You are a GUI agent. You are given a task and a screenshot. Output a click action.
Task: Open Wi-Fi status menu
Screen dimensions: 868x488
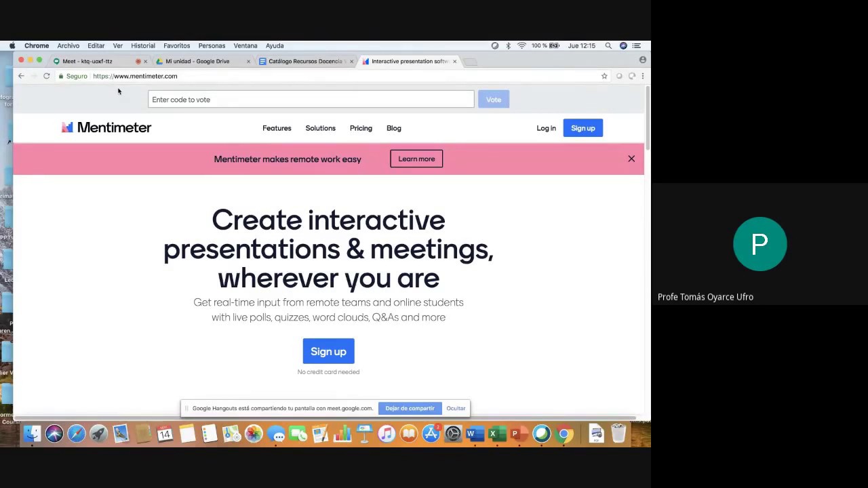(521, 45)
